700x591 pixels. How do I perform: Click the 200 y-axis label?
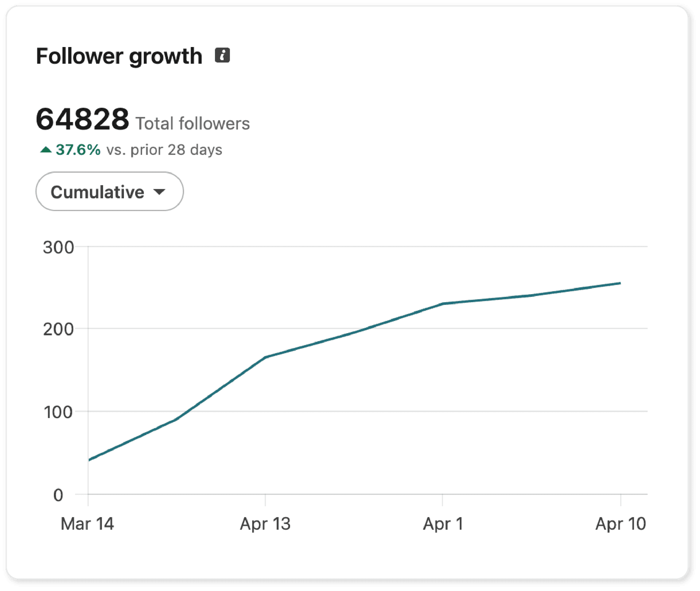click(58, 330)
